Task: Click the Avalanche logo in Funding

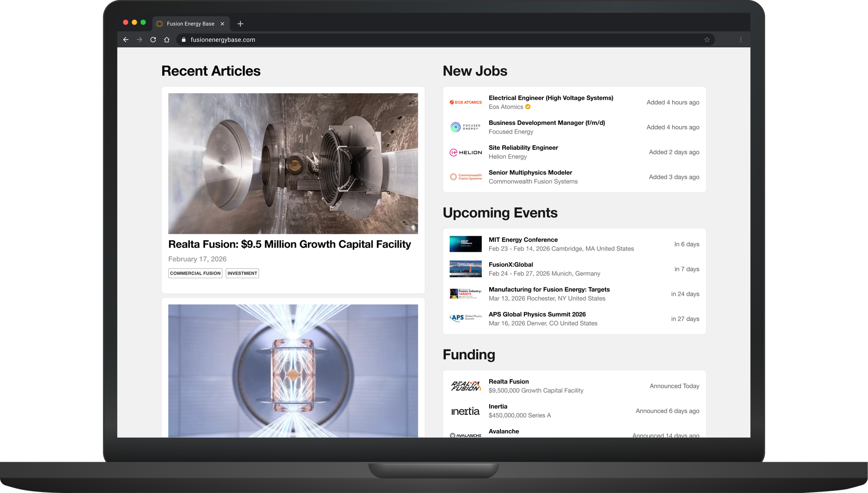Action: pyautogui.click(x=466, y=435)
